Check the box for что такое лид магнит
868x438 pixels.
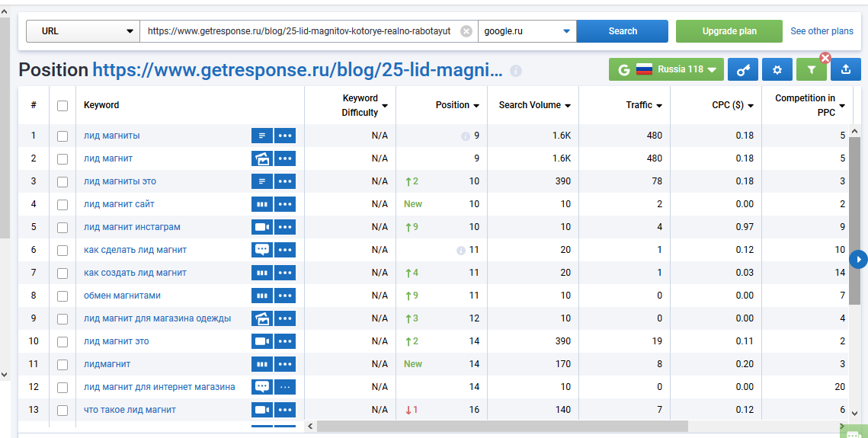point(62,411)
